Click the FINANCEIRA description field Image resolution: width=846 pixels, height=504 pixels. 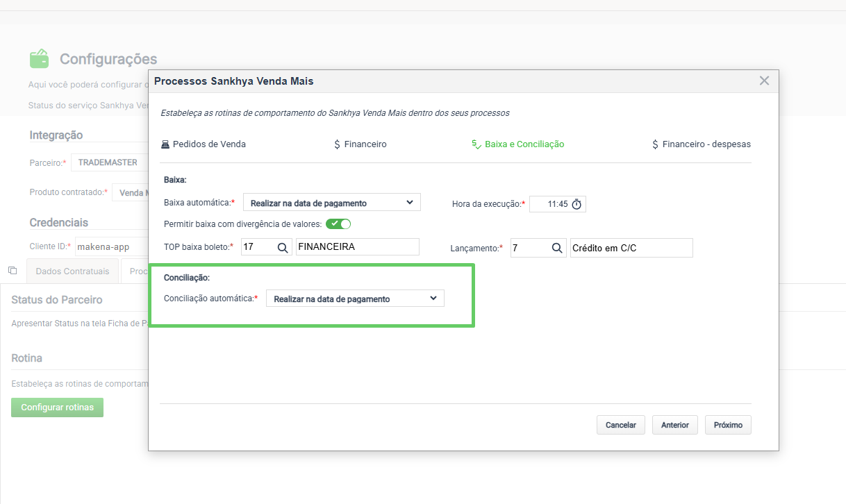point(358,247)
